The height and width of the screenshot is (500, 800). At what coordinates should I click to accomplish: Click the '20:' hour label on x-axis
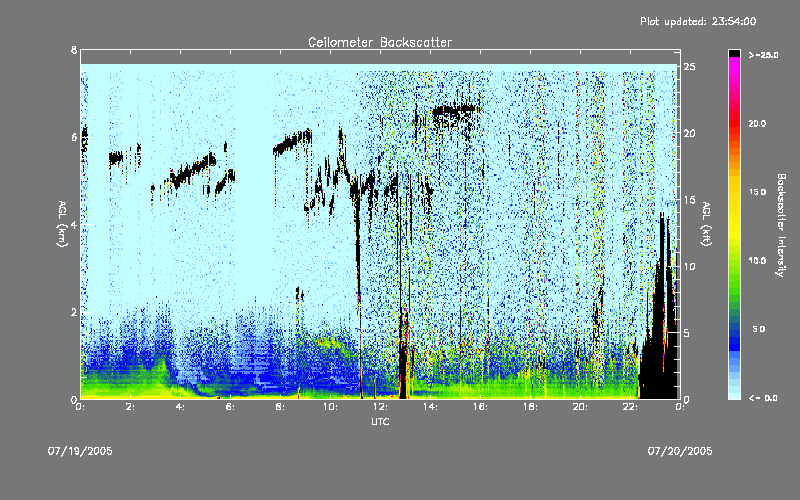pos(581,407)
